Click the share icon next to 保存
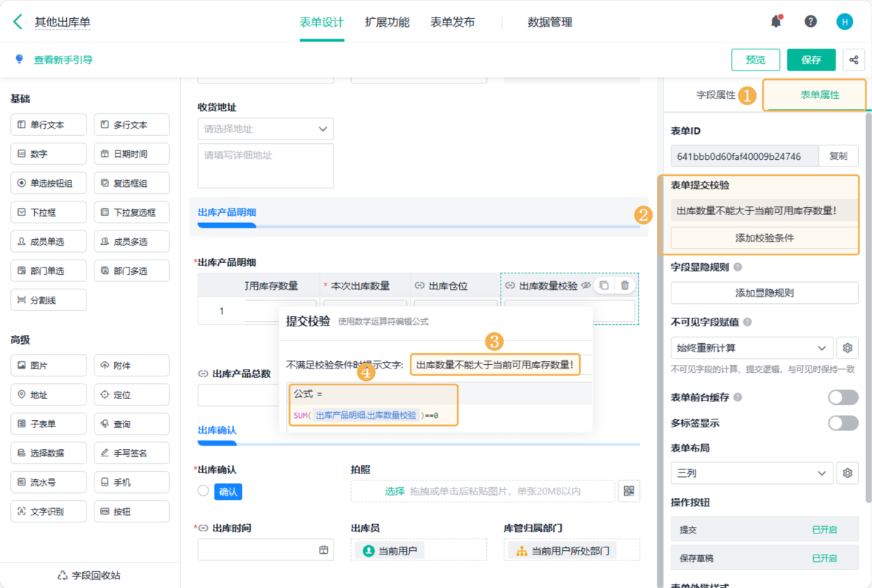Viewport: 872px width, 588px height. click(854, 60)
